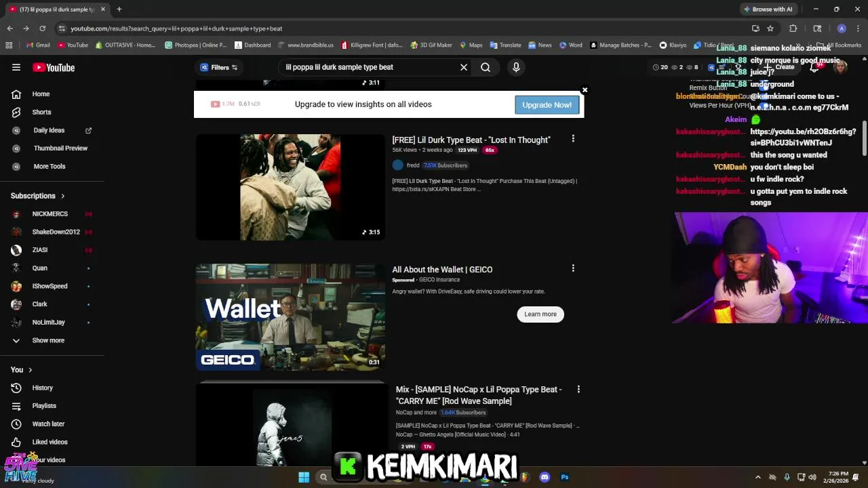Open the YouTube notifications bell

[x=814, y=67]
